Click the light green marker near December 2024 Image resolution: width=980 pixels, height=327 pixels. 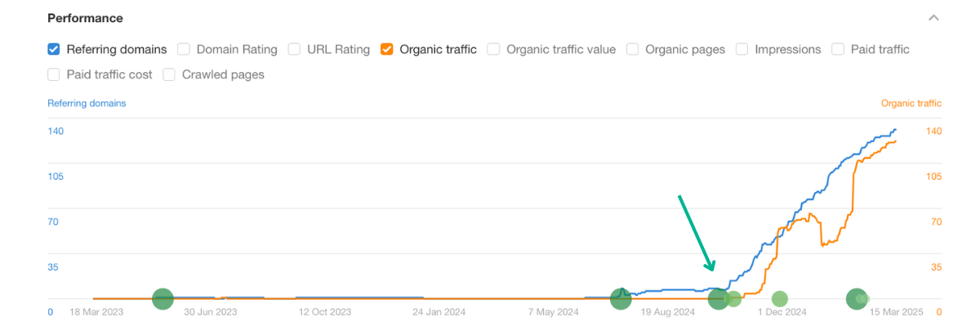coord(780,299)
